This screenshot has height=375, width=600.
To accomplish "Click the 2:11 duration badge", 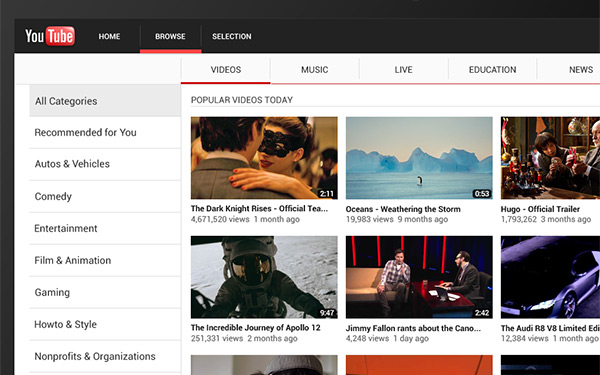I will [x=327, y=194].
